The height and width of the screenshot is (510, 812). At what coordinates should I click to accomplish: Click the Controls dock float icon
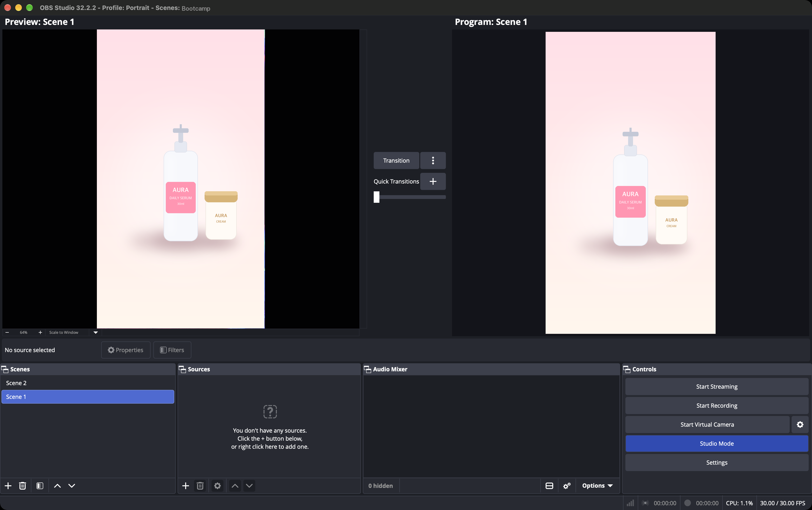[627, 369]
